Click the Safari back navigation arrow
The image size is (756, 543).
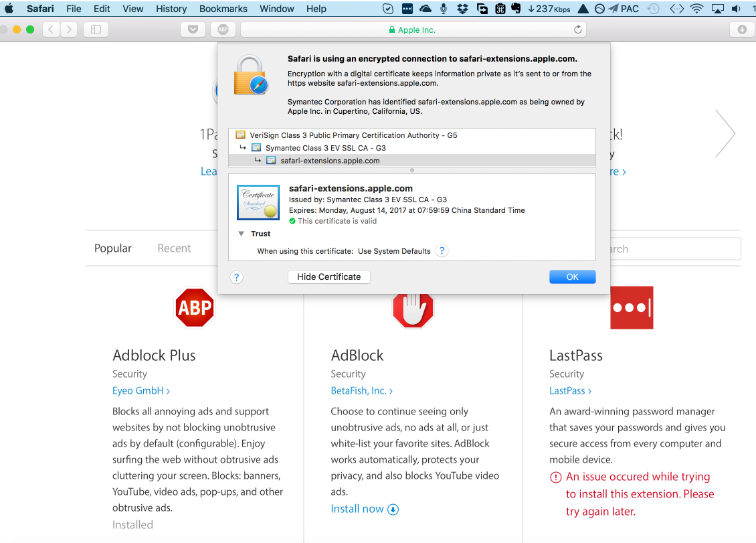(51, 29)
